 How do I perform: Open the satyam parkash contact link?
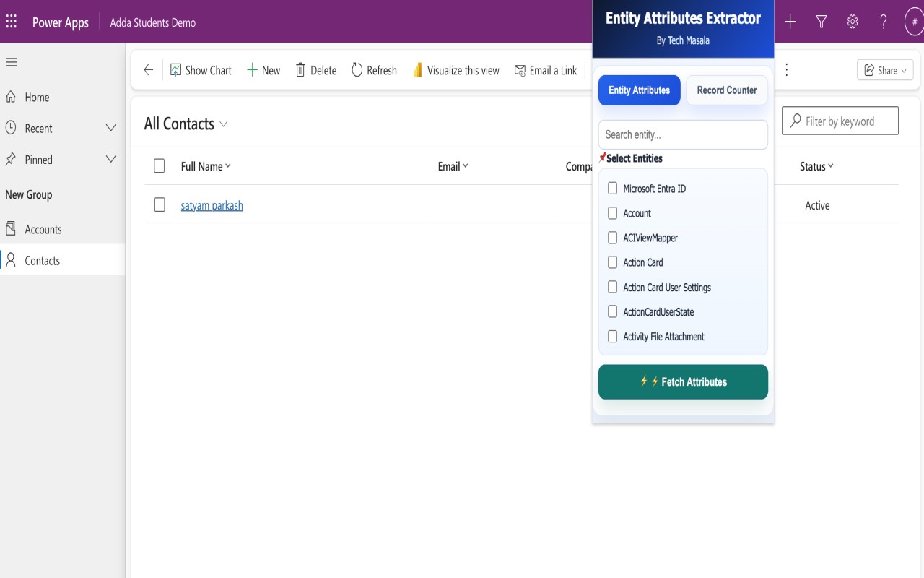tap(212, 206)
